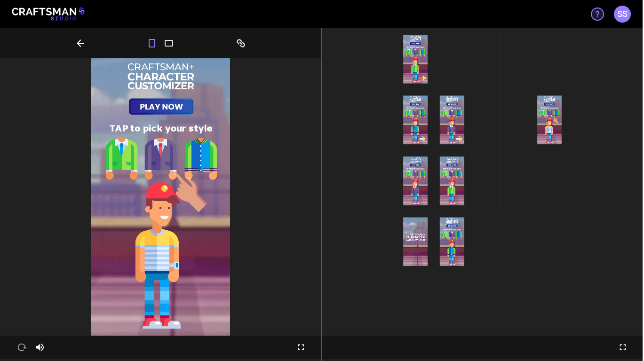Go back using the left arrow icon
This screenshot has width=644, height=361.
point(80,43)
